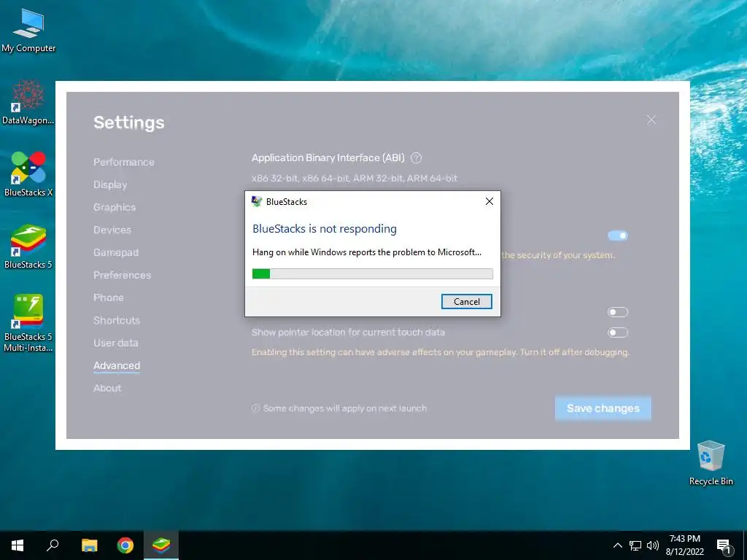This screenshot has width=747, height=560.
Task: Open BlueStacks X desktop shortcut
Action: (x=28, y=174)
